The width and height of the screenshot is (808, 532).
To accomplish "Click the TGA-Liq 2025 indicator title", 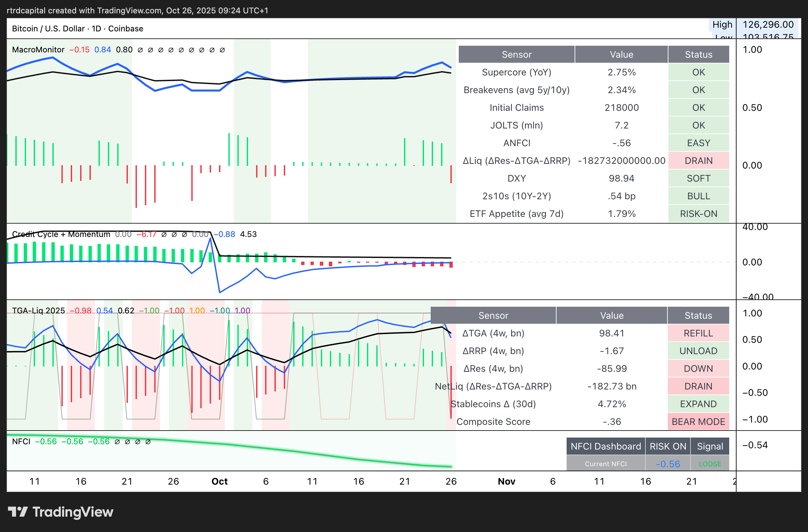I will [38, 310].
